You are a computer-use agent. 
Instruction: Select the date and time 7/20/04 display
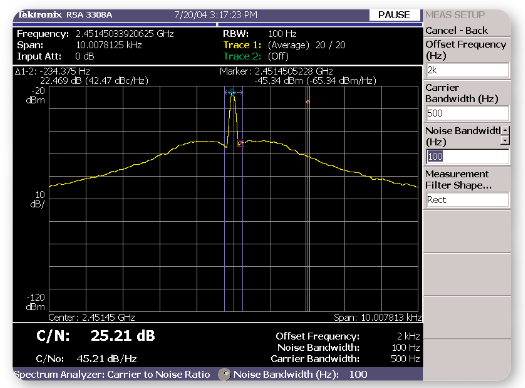(x=216, y=15)
